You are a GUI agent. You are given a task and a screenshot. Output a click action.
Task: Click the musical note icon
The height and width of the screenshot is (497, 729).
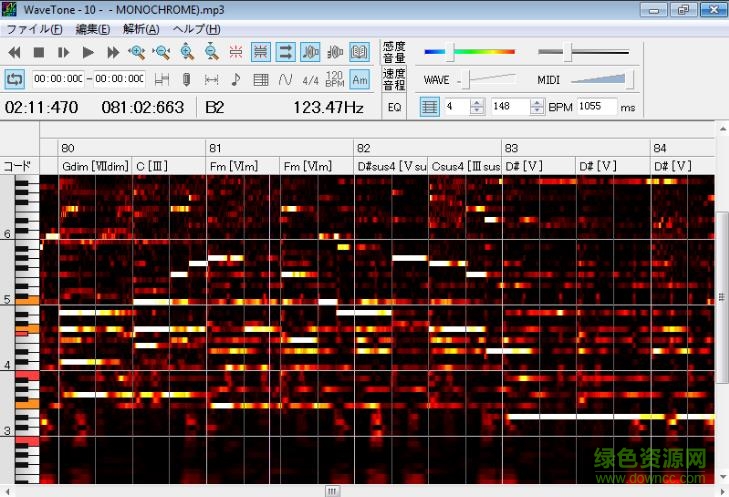click(x=236, y=79)
